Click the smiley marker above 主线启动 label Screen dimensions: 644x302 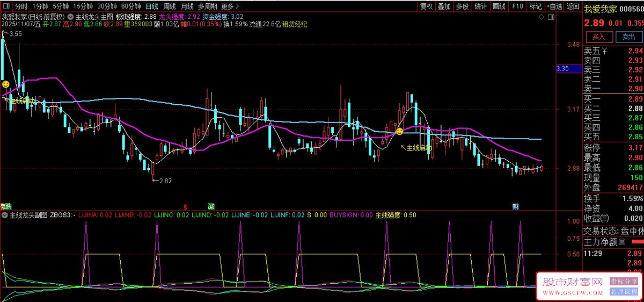click(x=399, y=131)
